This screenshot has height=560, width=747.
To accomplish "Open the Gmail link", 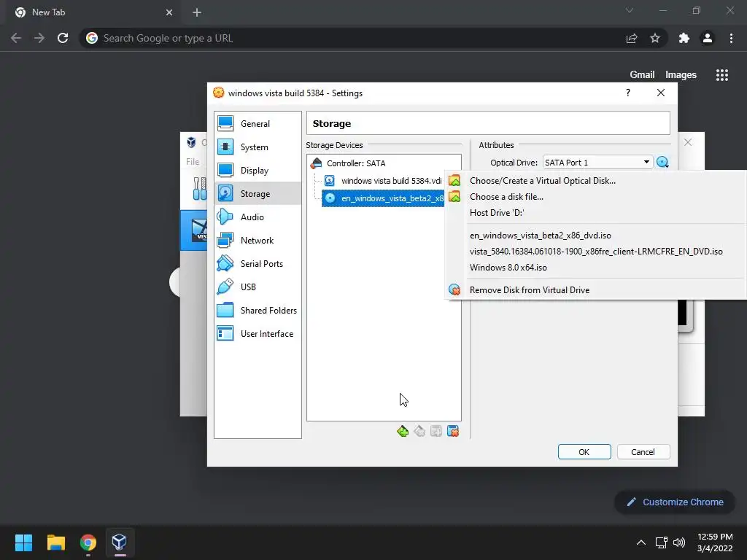I will tap(642, 75).
